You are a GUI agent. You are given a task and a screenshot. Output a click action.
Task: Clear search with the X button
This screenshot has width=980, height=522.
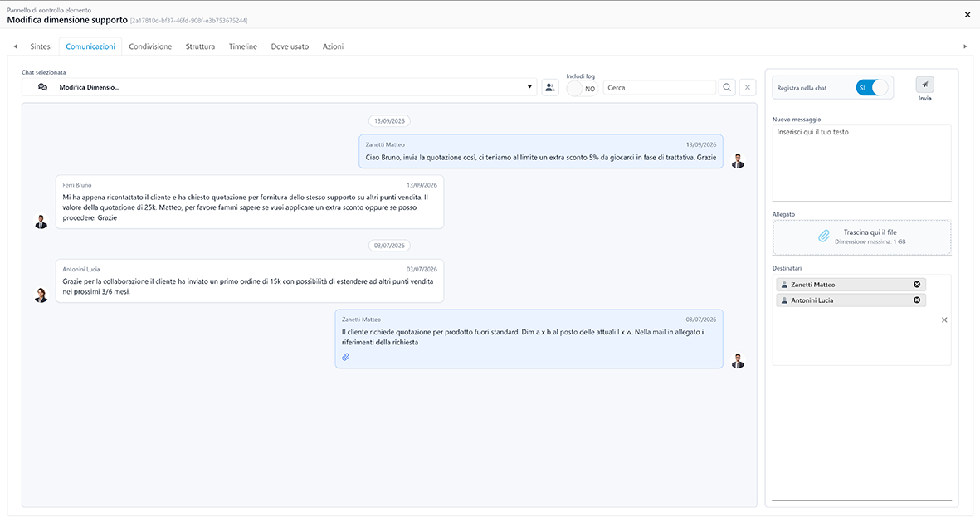[748, 87]
